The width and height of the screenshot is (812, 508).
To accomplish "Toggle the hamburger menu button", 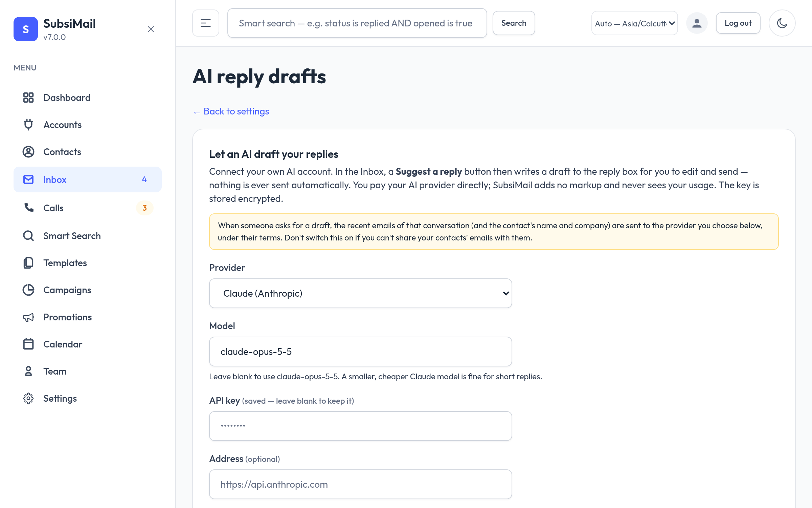I will (x=206, y=23).
